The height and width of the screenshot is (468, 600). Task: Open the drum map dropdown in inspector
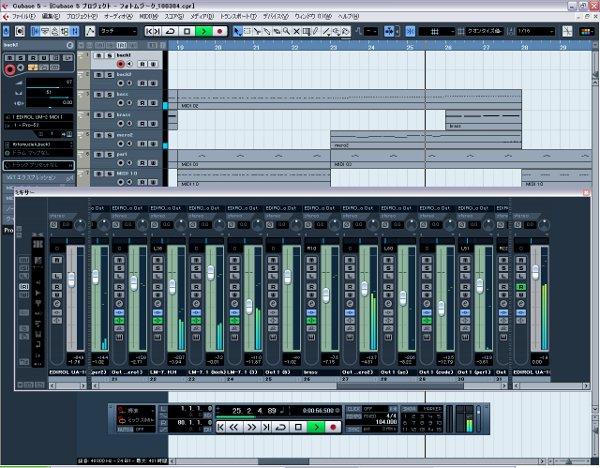coord(38,153)
